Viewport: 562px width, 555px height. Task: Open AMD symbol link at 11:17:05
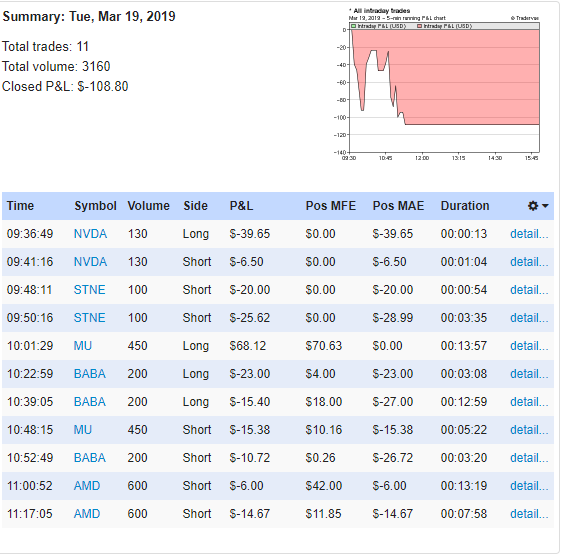pyautogui.click(x=87, y=513)
